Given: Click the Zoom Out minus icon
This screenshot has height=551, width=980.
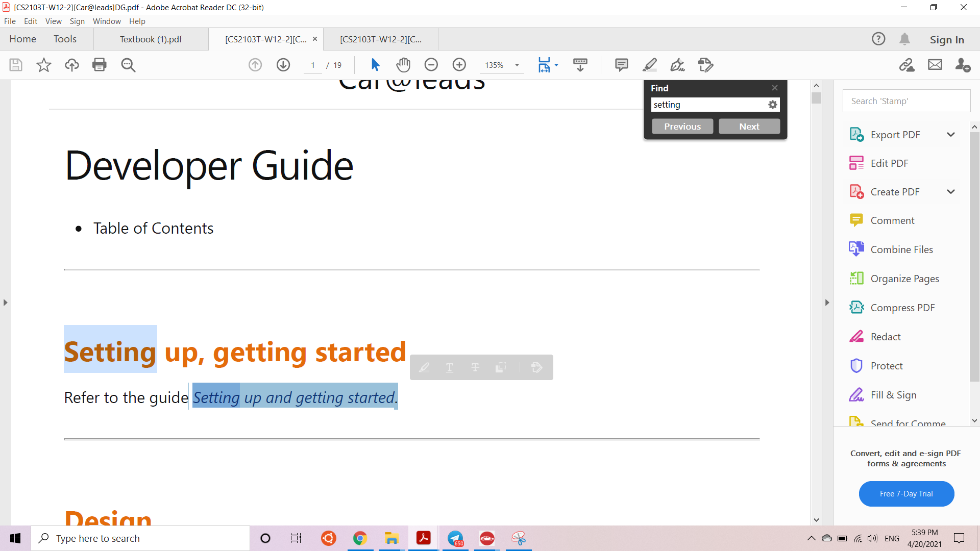Looking at the screenshot, I should 431,65.
